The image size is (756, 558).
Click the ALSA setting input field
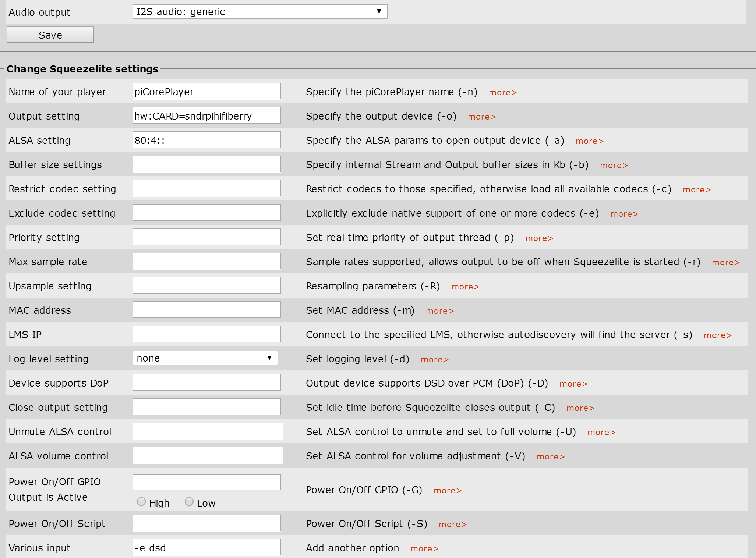coord(206,140)
